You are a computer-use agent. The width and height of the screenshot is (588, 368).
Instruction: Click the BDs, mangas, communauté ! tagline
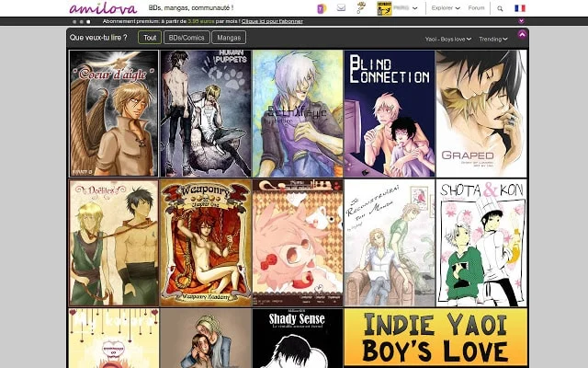click(x=191, y=7)
